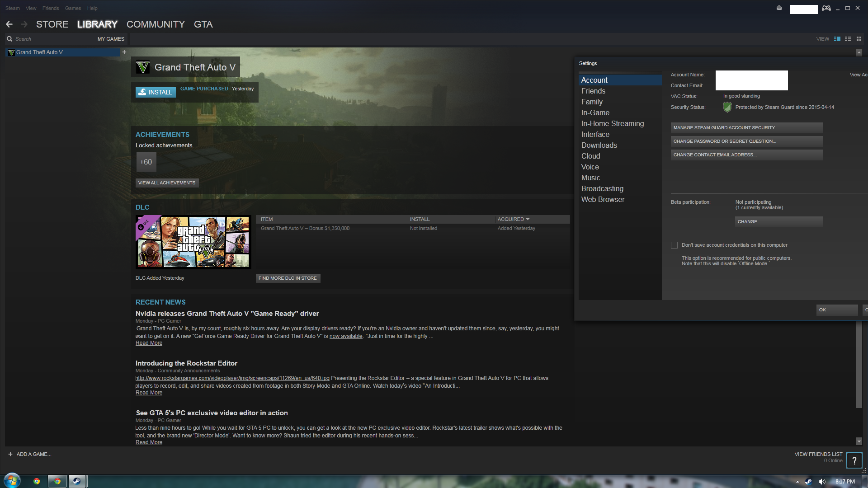
Task: Open Web Browser settings category
Action: tap(620, 199)
